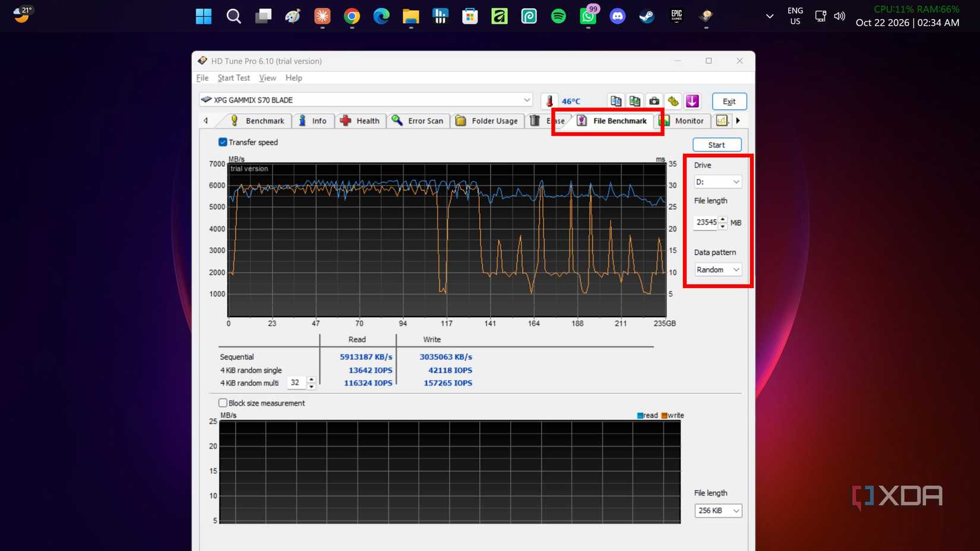Screen dimensions: 980x551
Task: Expand the 256 KiB file length dropdown
Action: pyautogui.click(x=718, y=511)
